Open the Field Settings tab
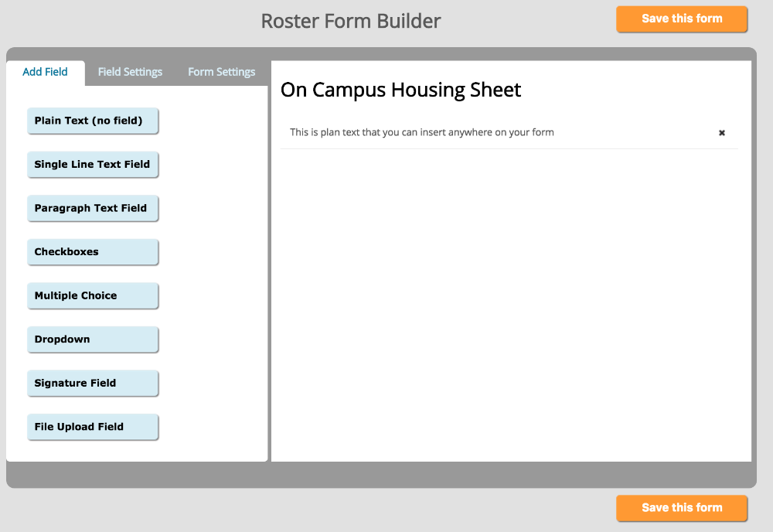This screenshot has width=773, height=532. coord(130,72)
